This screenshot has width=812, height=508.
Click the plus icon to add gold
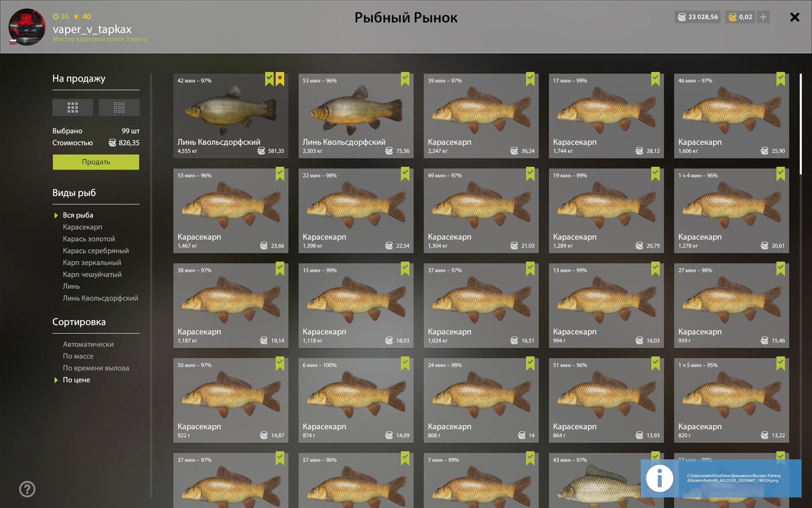tap(763, 17)
